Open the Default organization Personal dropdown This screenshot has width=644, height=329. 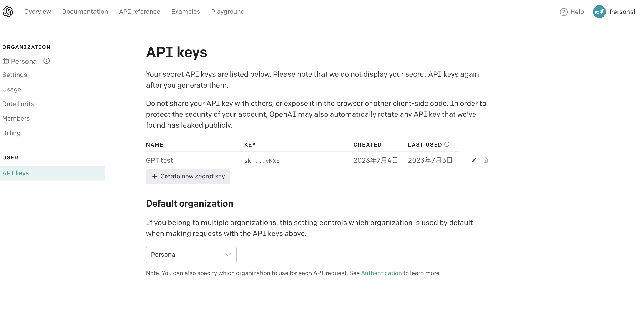(x=191, y=255)
